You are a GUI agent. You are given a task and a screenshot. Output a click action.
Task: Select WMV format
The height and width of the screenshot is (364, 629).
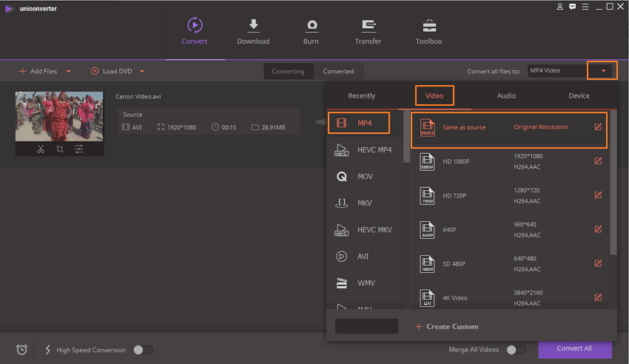365,283
